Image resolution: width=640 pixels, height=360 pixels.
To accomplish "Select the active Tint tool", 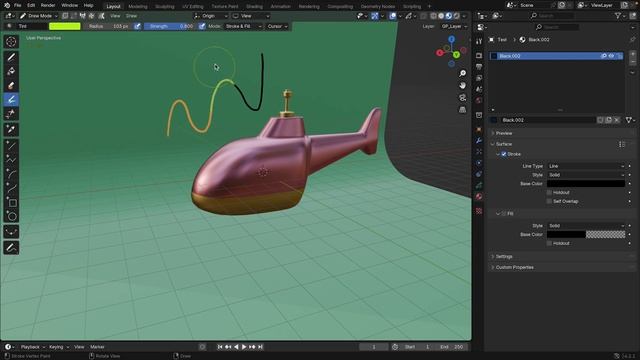I will 11,100.
